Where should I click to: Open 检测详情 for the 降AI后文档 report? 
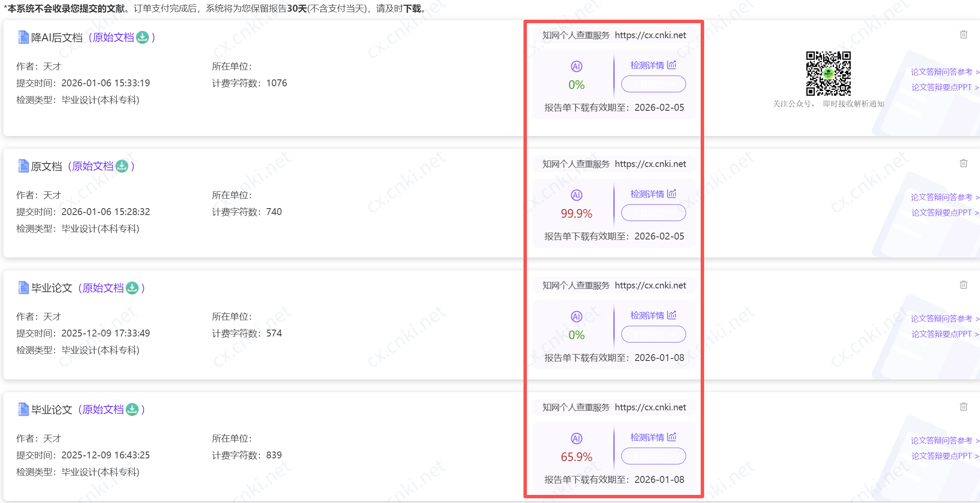[647, 65]
